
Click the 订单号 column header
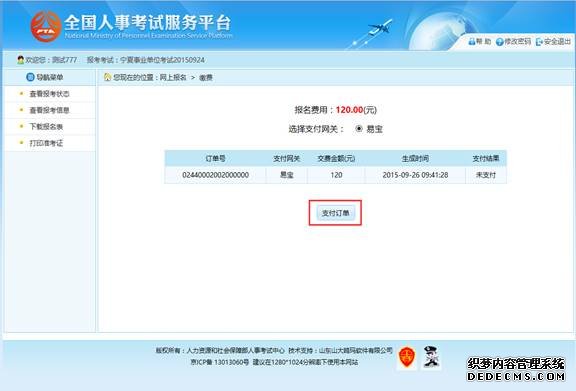click(215, 158)
